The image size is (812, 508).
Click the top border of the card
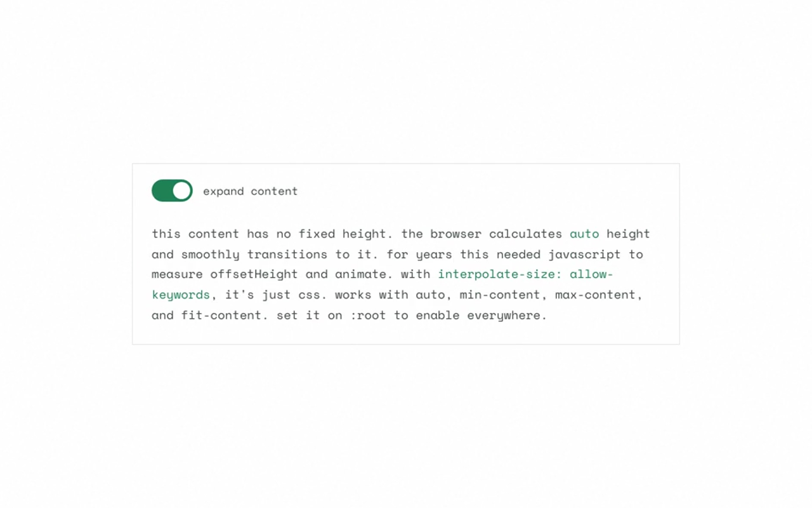(406, 163)
